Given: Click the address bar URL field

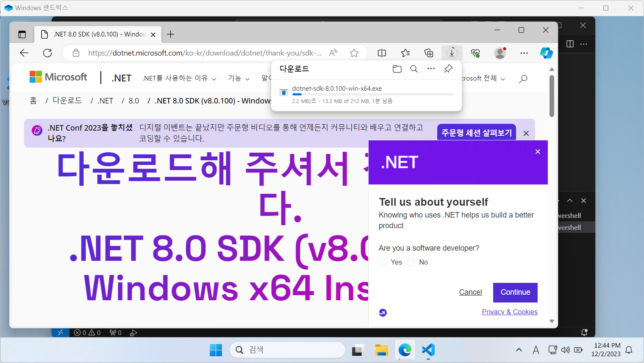Looking at the screenshot, I should 205,53.
